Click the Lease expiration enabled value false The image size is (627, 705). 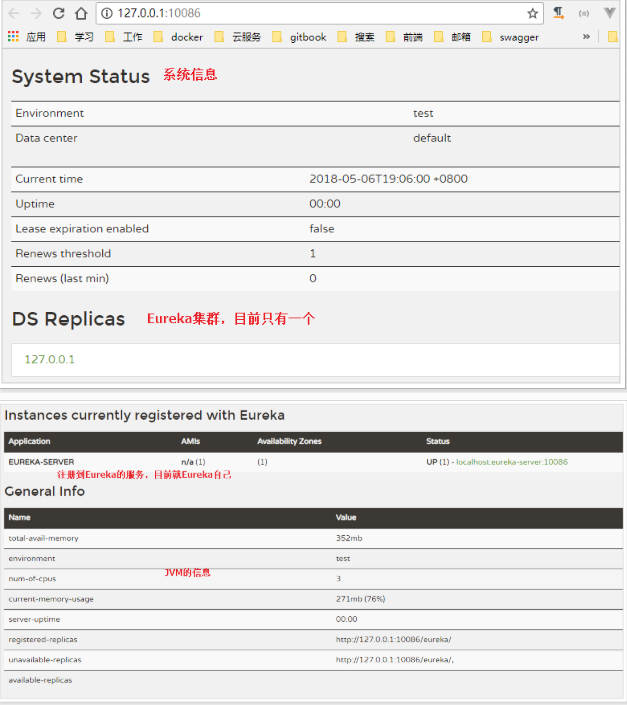(322, 228)
